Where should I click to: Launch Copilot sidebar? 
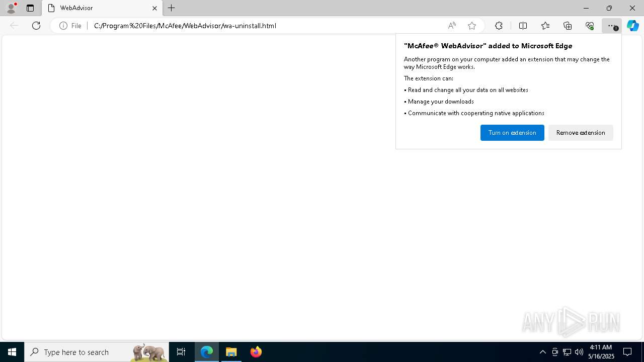pos(633,26)
